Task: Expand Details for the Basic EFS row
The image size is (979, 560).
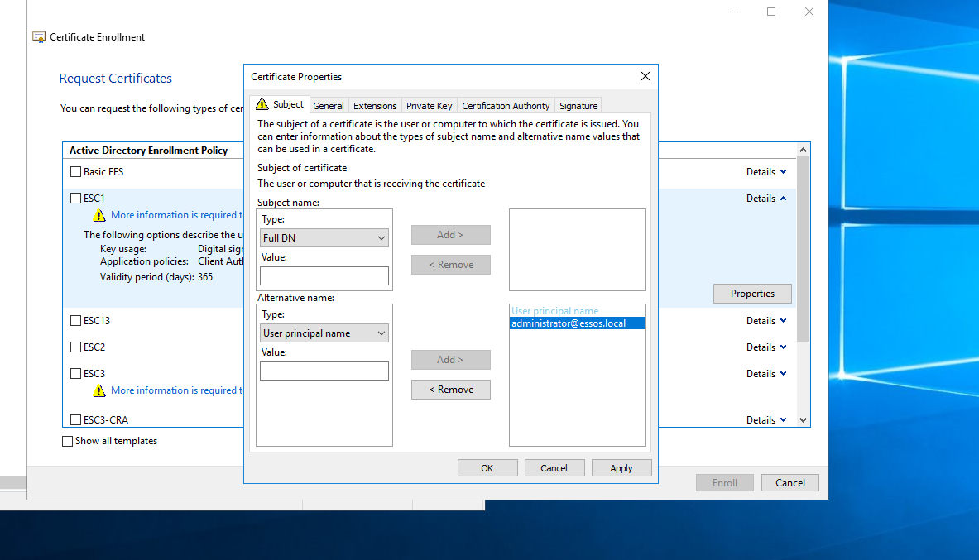Action: click(766, 172)
